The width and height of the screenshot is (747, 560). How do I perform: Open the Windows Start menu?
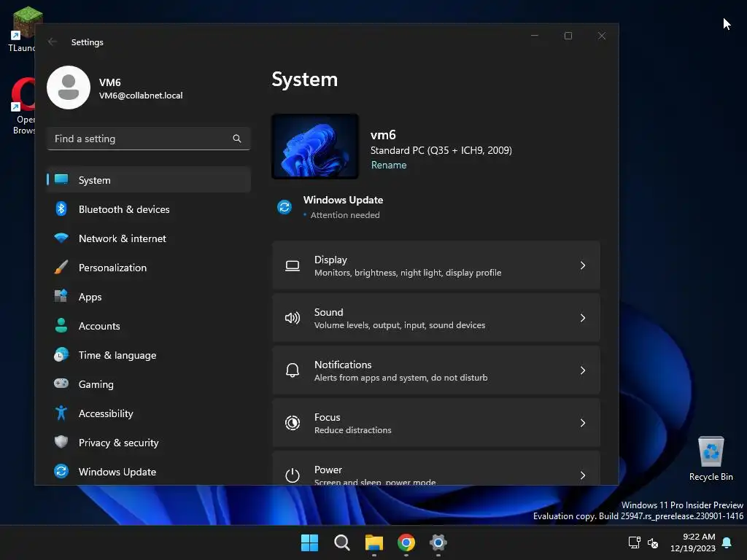(x=309, y=542)
